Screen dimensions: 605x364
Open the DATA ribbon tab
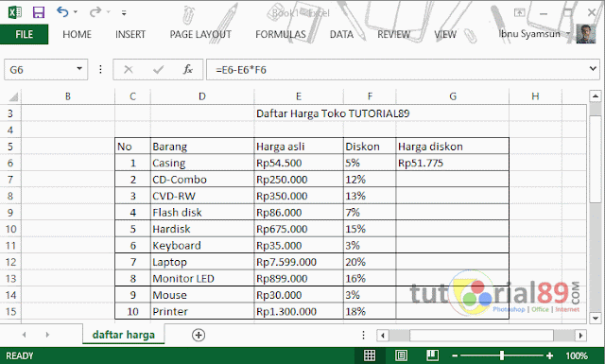point(341,34)
